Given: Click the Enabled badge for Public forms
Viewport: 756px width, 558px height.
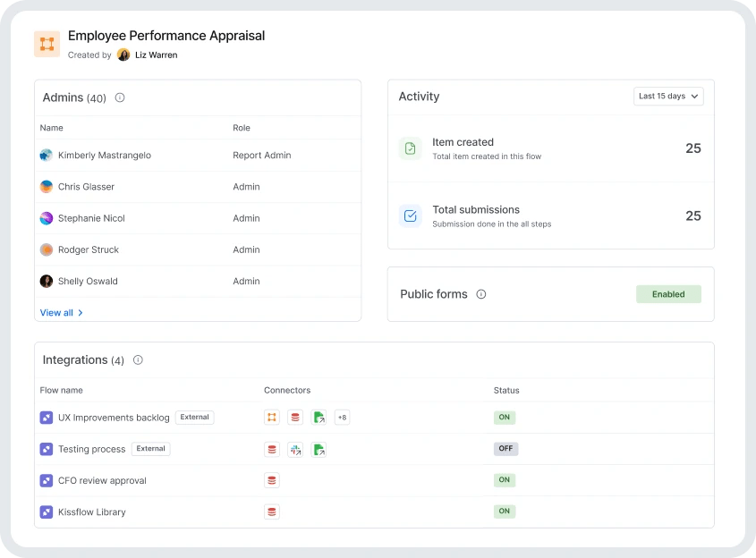Looking at the screenshot, I should click(x=668, y=294).
